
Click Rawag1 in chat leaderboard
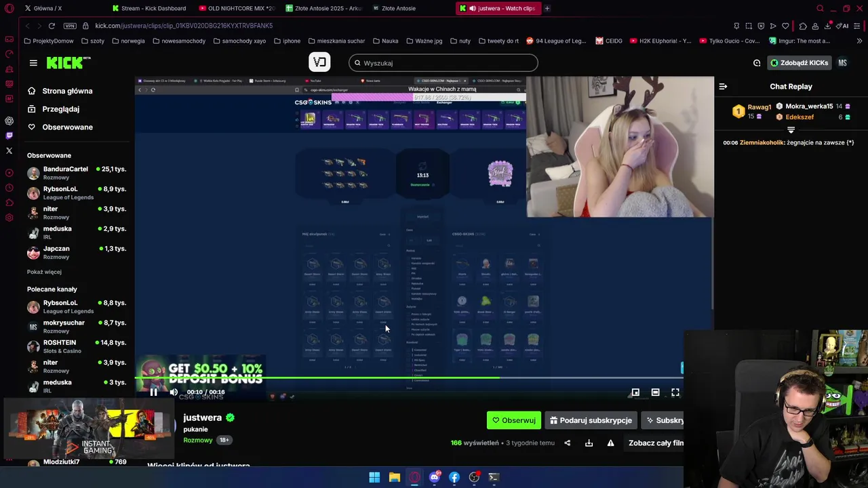click(x=759, y=107)
